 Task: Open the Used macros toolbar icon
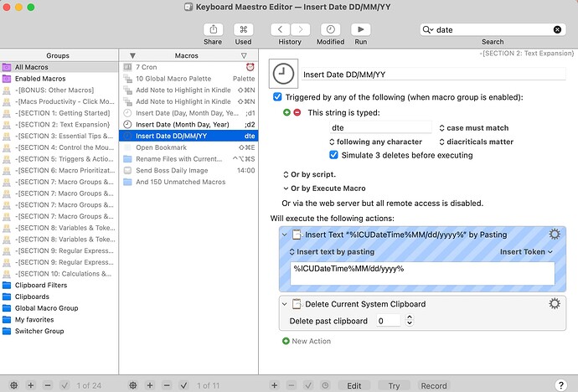[x=243, y=28]
